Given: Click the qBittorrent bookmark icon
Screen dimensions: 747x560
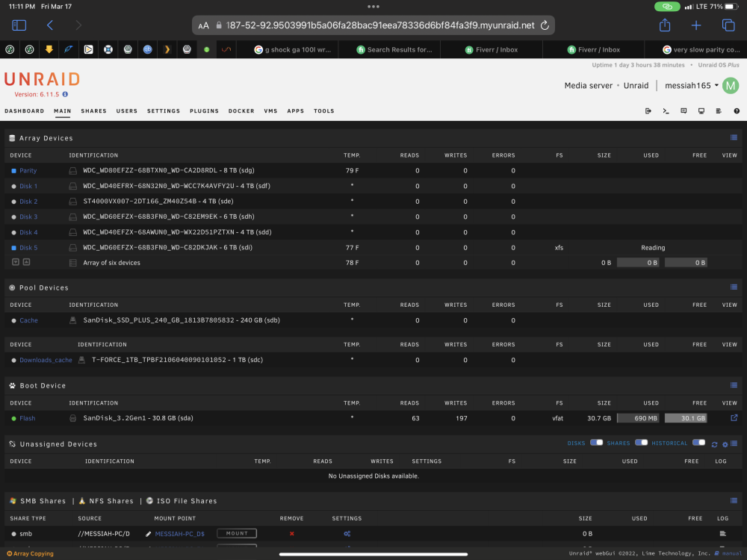Looking at the screenshot, I should (147, 49).
